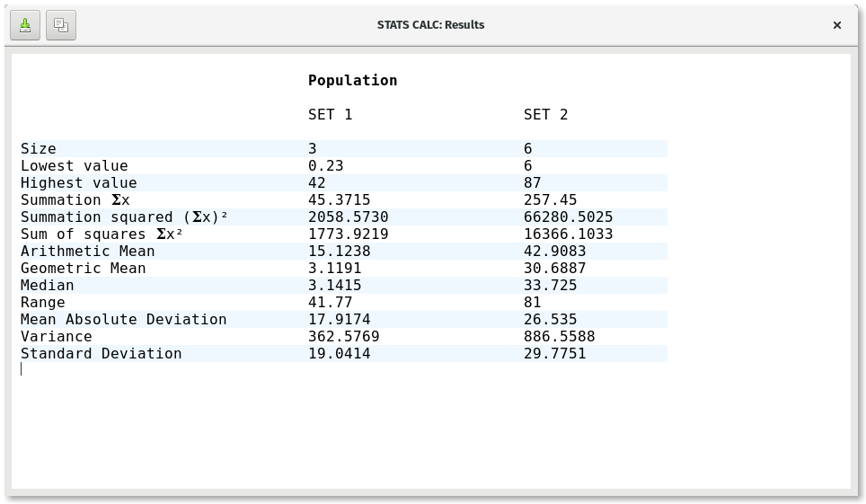Click the summation value 257.45
The image size is (866, 504).
pyautogui.click(x=550, y=200)
